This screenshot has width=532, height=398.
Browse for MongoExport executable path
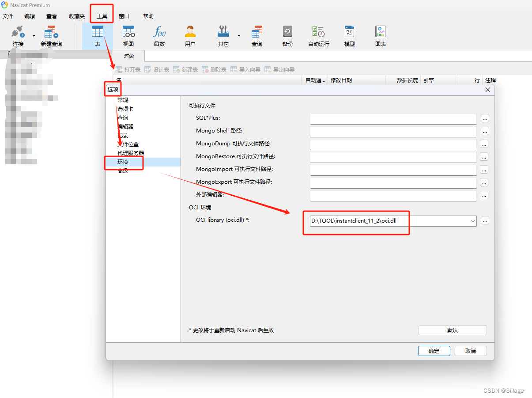(484, 182)
